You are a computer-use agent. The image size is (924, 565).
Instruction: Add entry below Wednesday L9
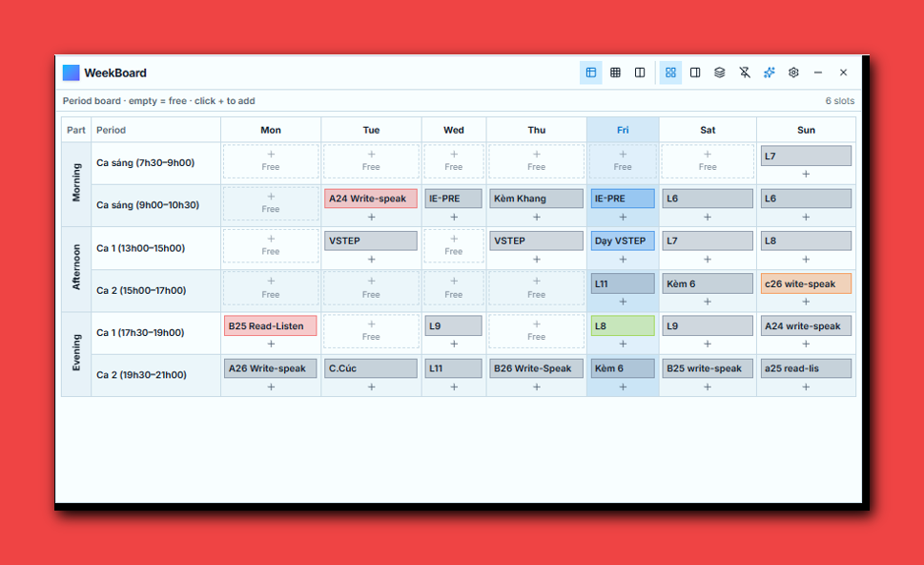point(454,344)
